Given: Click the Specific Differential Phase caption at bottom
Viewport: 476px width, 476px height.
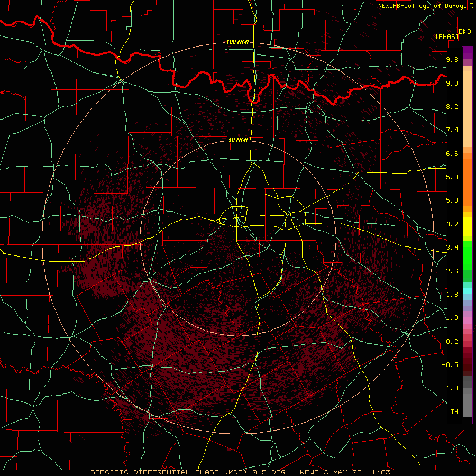Looking at the screenshot, I should point(240,472).
